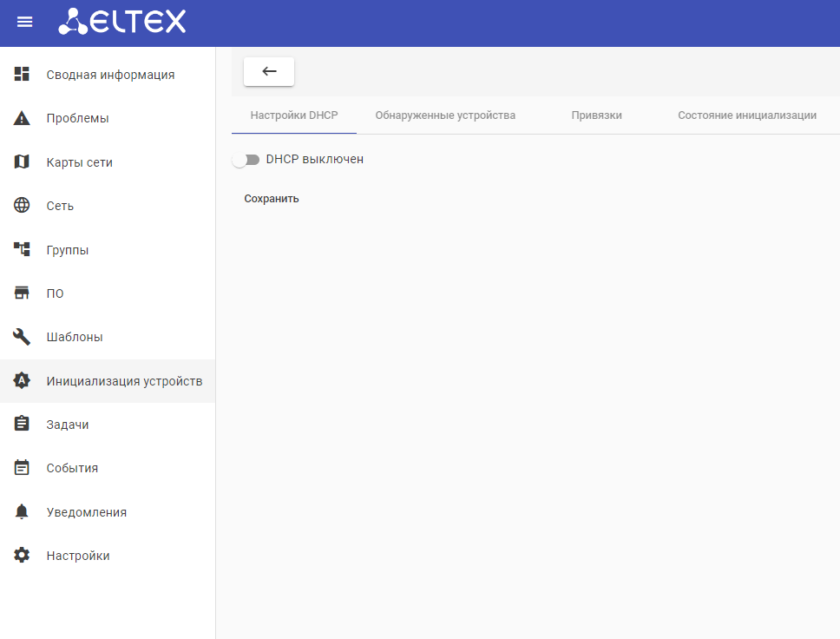Click the map icon for Карты сети
The width and height of the screenshot is (840, 639).
[x=22, y=162]
